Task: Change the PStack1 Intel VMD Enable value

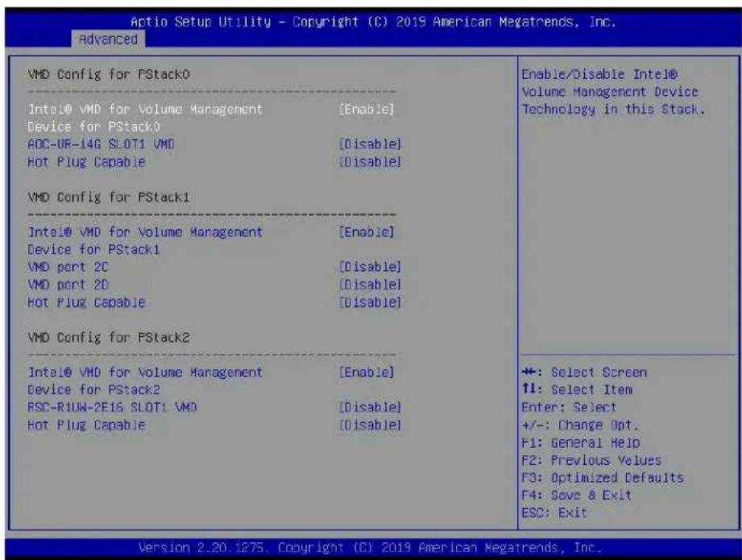Action: click(367, 232)
